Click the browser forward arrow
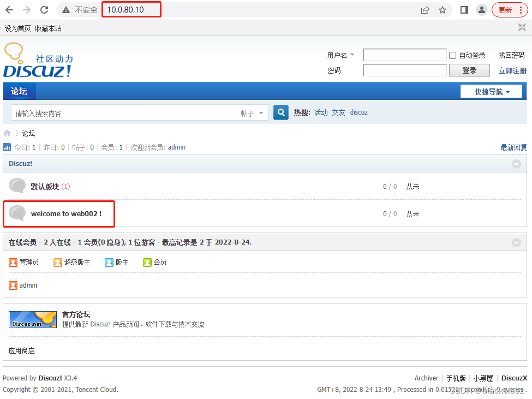The image size is (532, 399). pos(27,10)
